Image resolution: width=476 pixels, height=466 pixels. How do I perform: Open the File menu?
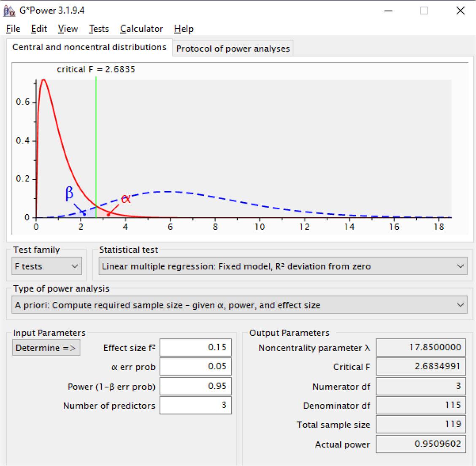[x=13, y=29]
